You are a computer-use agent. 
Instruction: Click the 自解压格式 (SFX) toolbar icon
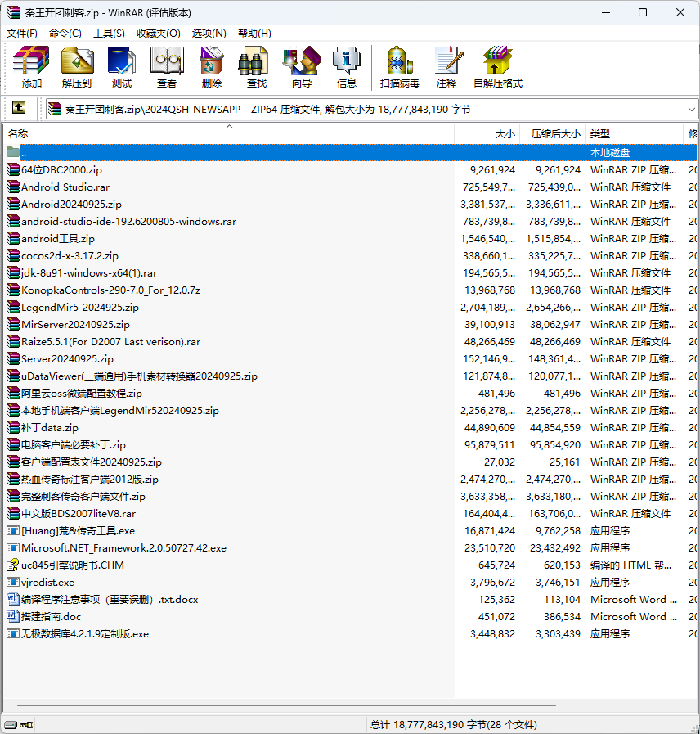click(x=498, y=67)
